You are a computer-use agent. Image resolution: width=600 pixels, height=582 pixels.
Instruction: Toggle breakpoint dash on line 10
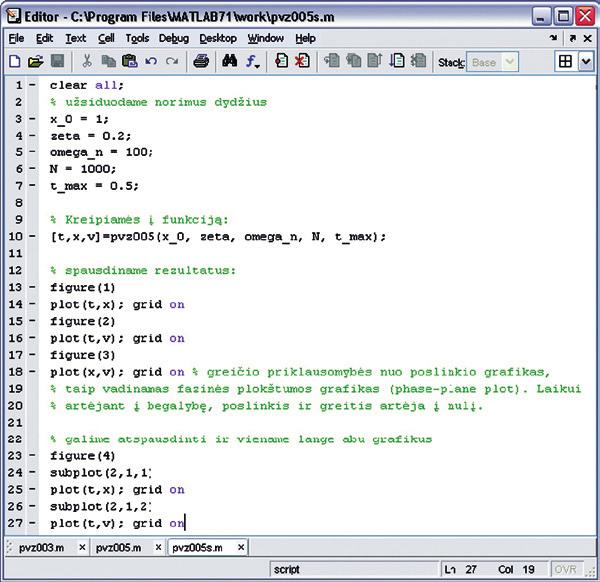33,236
